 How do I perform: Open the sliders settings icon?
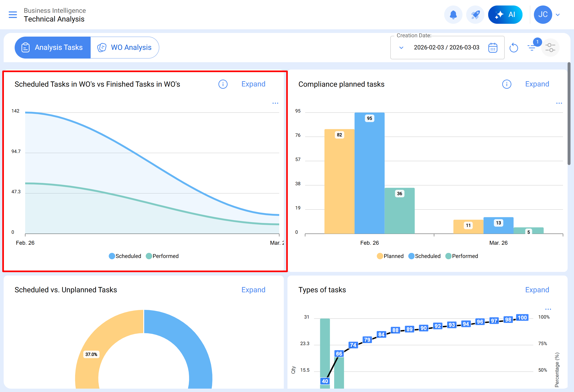click(550, 47)
